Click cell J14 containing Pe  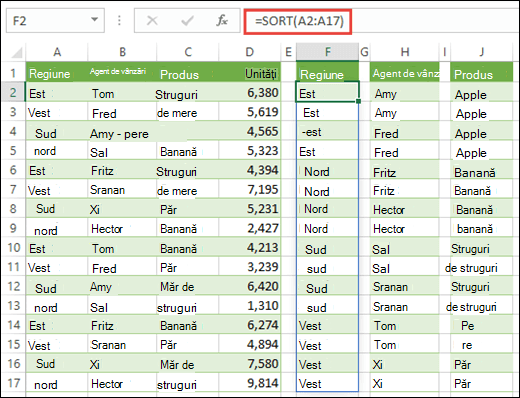tap(482, 324)
